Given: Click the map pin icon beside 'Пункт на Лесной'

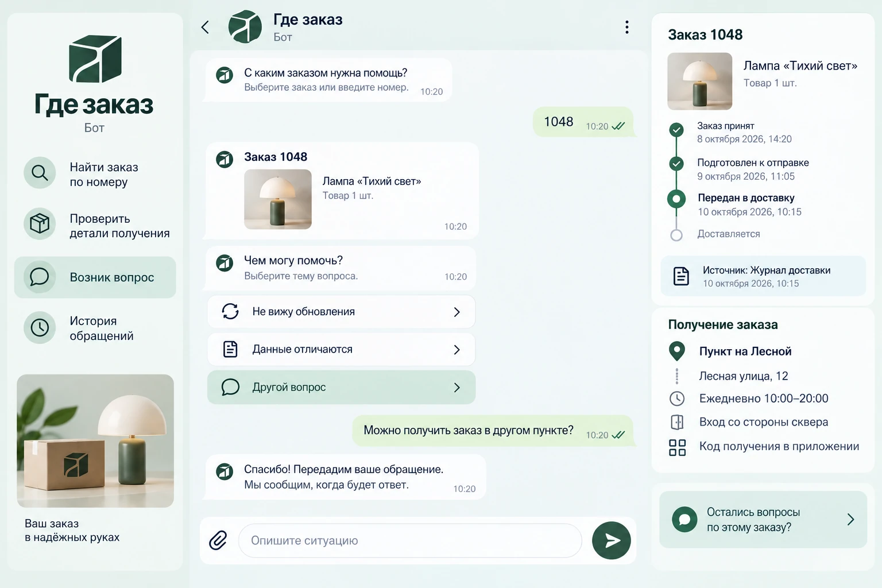Looking at the screenshot, I should (x=677, y=350).
